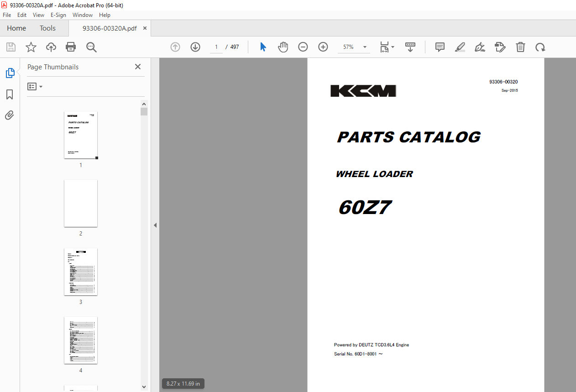Go to next page arrow
This screenshot has width=576, height=392.
[x=195, y=47]
